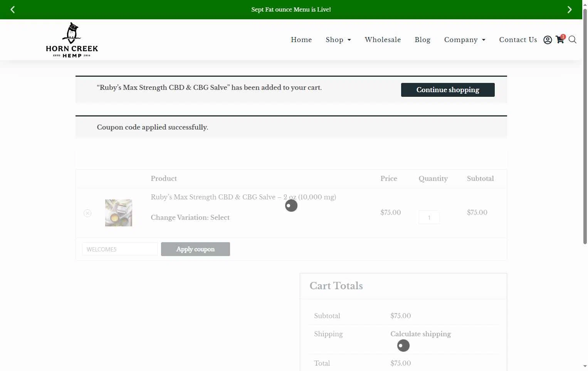Open the user account icon
This screenshot has height=371, width=588.
pos(548,40)
